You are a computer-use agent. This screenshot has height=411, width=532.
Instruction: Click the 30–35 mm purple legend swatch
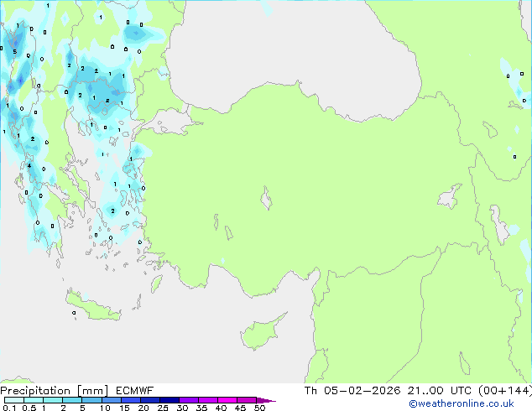click(188, 400)
